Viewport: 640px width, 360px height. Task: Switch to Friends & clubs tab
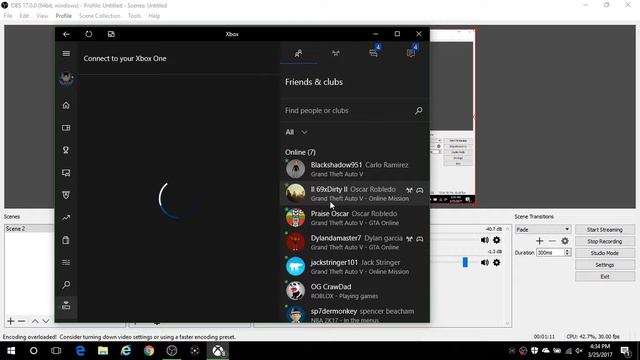299,53
